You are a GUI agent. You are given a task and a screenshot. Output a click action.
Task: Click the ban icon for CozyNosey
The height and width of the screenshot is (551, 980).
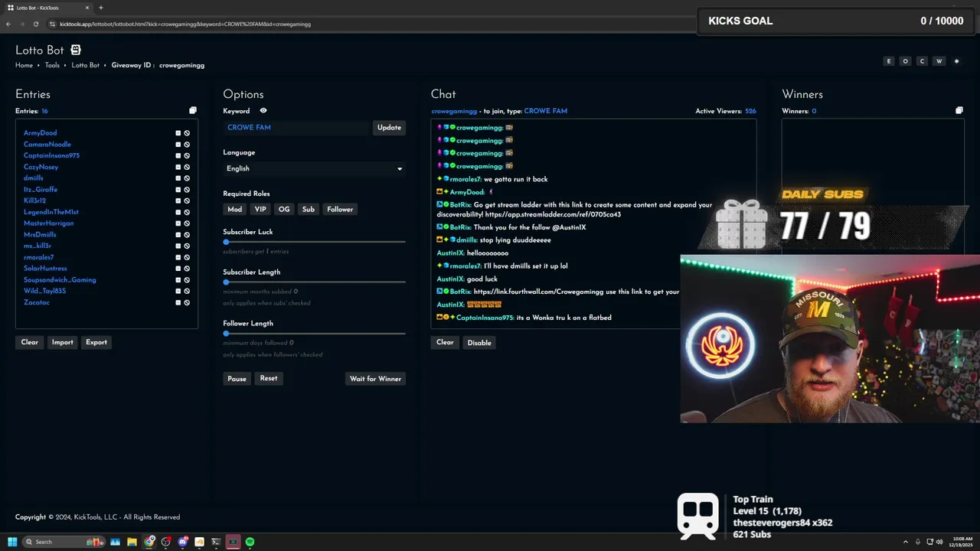(187, 167)
